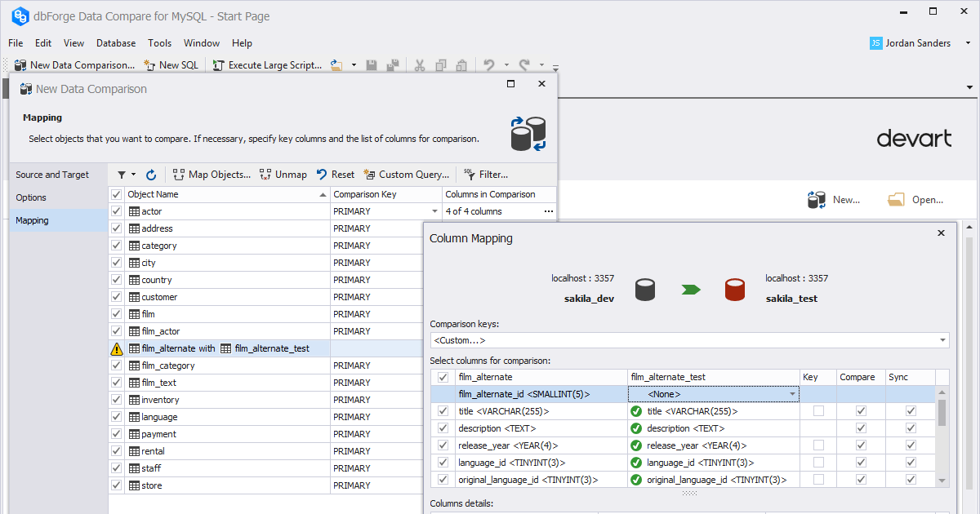The width and height of the screenshot is (980, 514).
Task: Open the actor Comparison Key PRIMARY dropdown
Action: click(x=434, y=211)
